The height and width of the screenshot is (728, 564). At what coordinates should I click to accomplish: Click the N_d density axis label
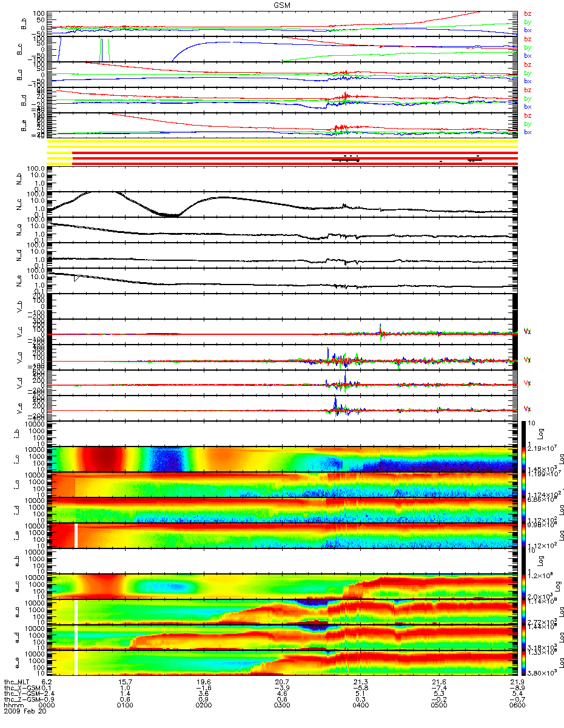tap(18, 257)
